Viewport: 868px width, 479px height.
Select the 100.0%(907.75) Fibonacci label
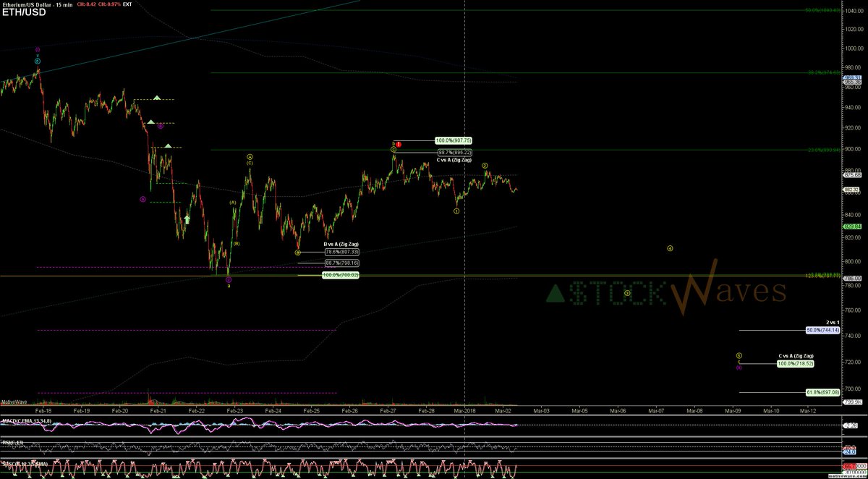point(454,140)
